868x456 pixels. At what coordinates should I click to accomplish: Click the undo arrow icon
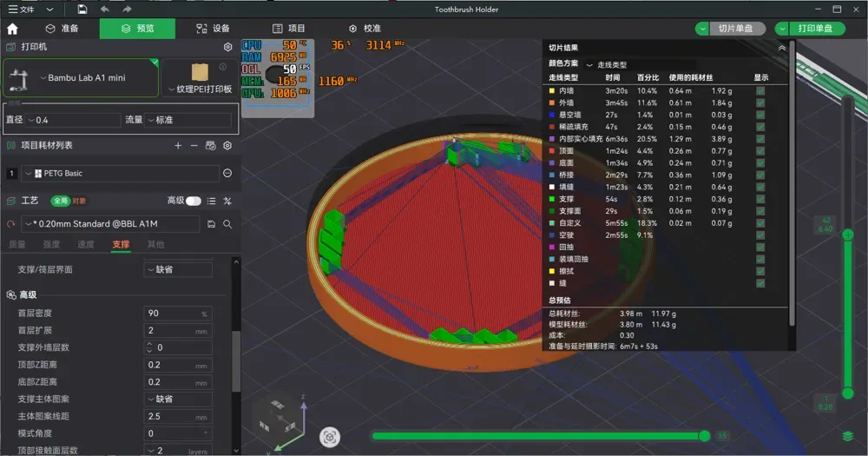(105, 10)
